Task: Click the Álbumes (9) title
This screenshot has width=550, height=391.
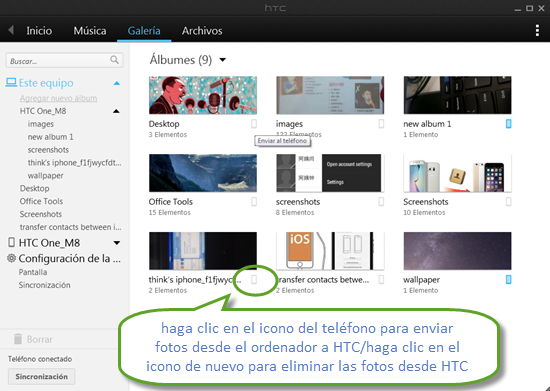Action: coord(181,60)
